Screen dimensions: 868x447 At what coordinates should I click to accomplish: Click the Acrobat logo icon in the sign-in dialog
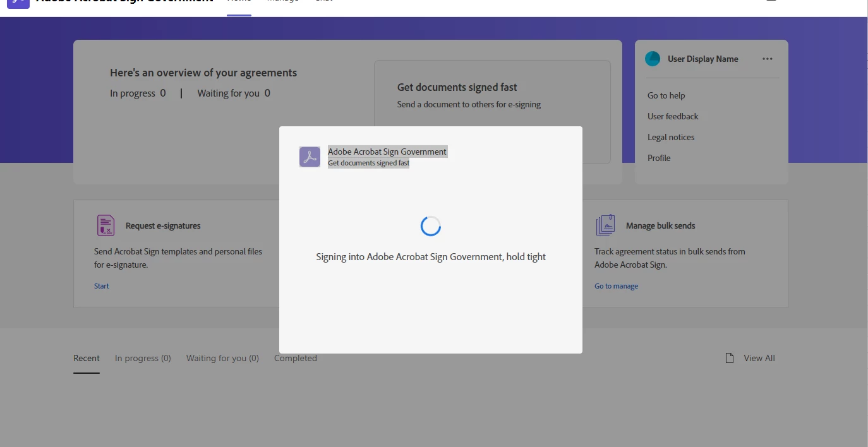pos(310,157)
